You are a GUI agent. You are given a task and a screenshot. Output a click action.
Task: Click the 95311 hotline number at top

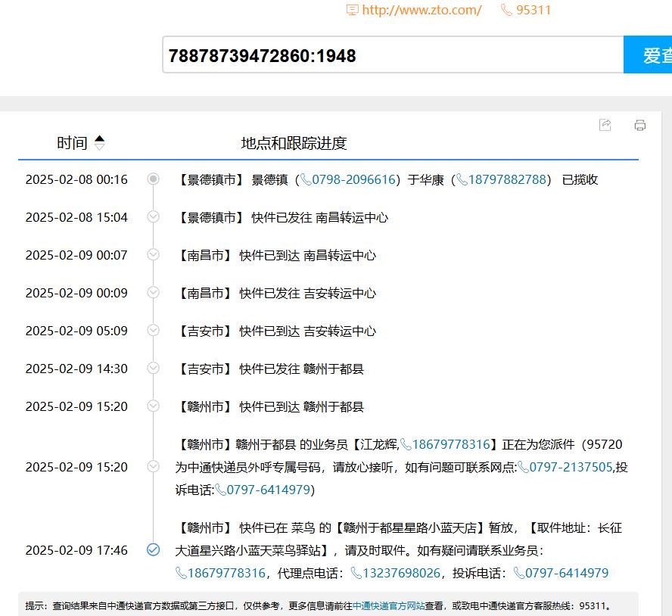(534, 10)
